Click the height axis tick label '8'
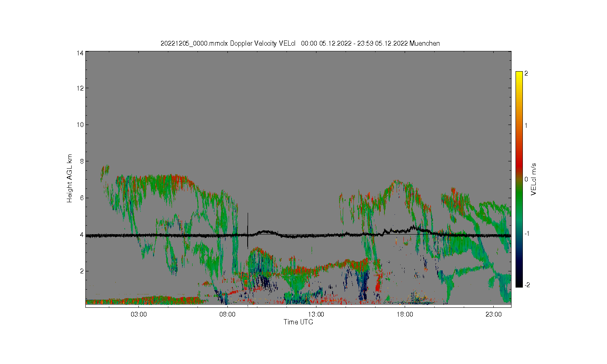The image size is (607, 364). coord(82,161)
